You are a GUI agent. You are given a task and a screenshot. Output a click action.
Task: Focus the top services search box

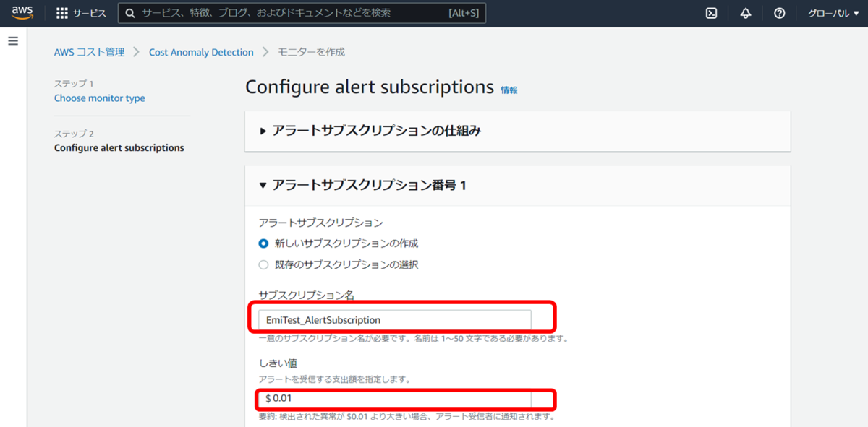pyautogui.click(x=302, y=13)
